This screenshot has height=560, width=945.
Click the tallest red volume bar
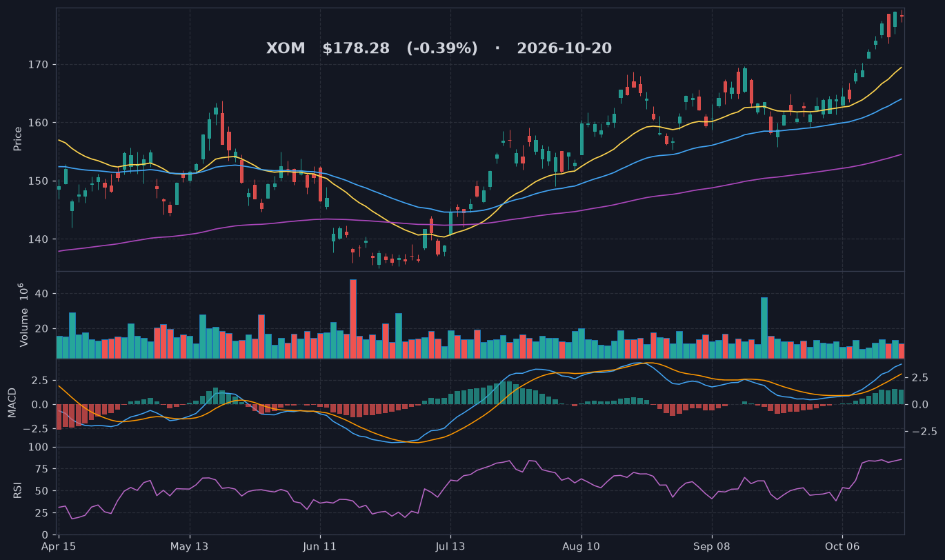tap(353, 319)
